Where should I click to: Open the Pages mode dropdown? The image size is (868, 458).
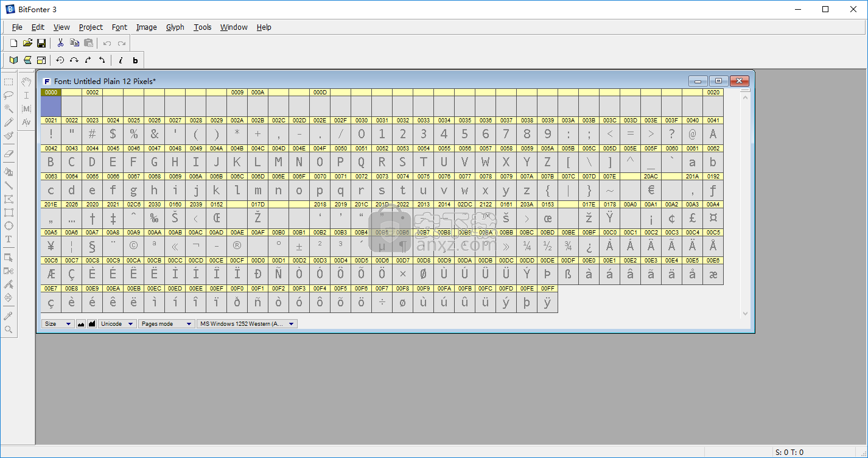click(167, 324)
